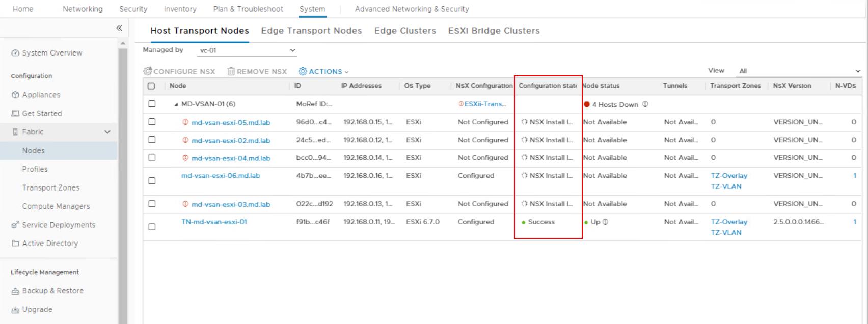The image size is (868, 324).
Task: Collapse the Fabric section chevron
Action: click(x=107, y=132)
